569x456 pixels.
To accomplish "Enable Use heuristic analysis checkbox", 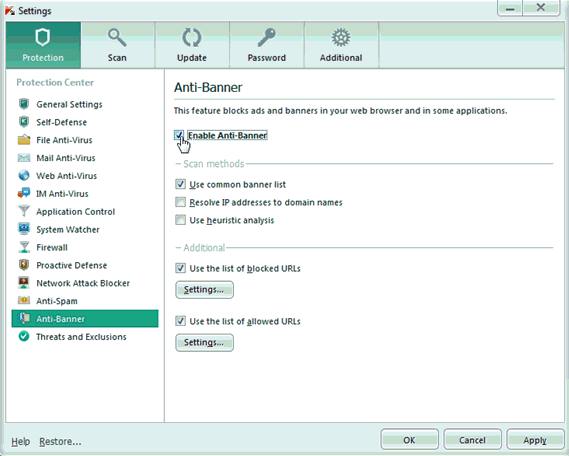I will pos(180,220).
